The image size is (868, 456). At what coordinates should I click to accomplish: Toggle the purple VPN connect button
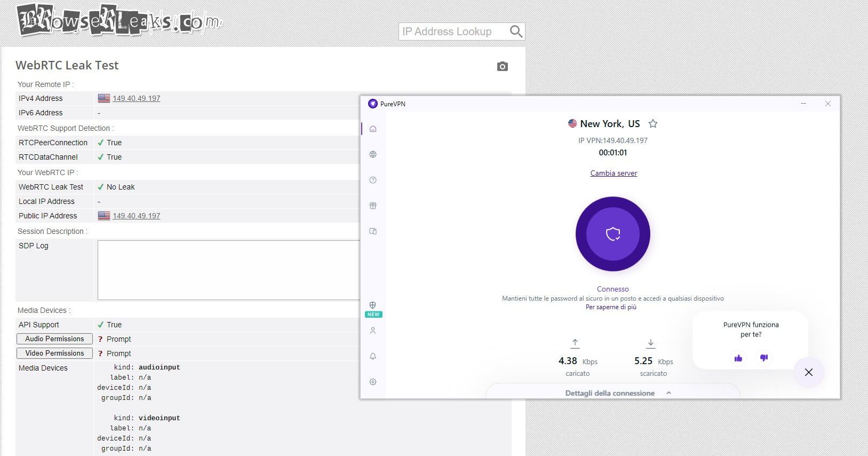click(x=612, y=234)
